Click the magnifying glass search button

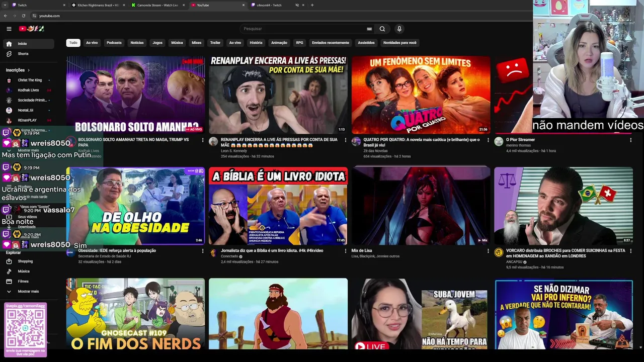(x=382, y=29)
